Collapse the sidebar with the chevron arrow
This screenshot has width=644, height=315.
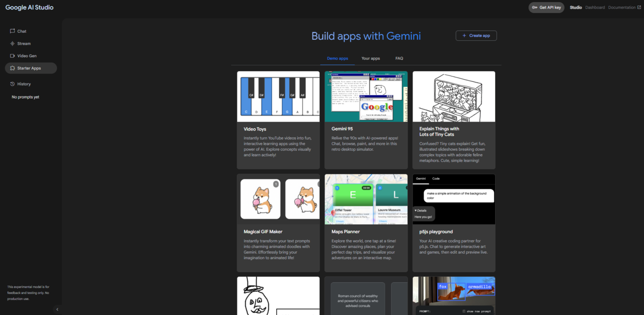point(57,309)
